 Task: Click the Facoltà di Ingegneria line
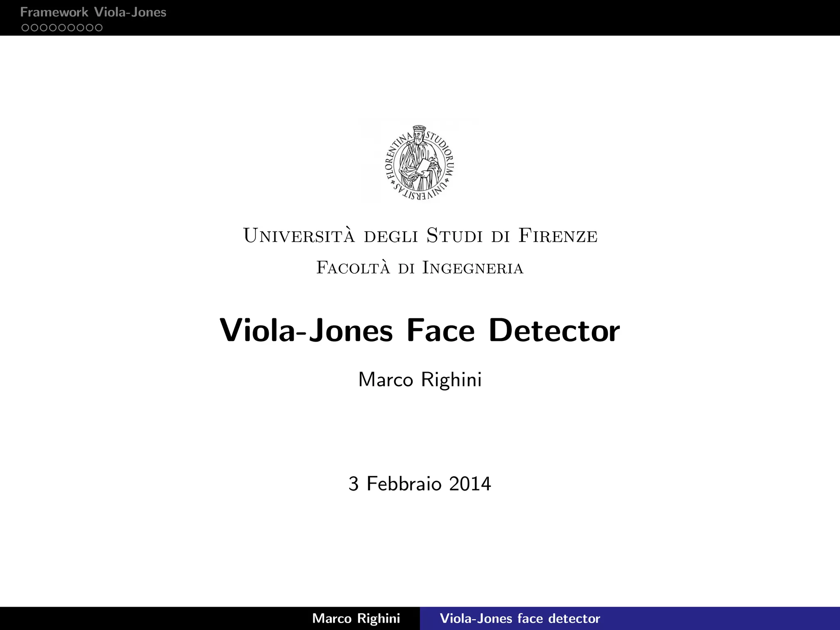tap(420, 268)
